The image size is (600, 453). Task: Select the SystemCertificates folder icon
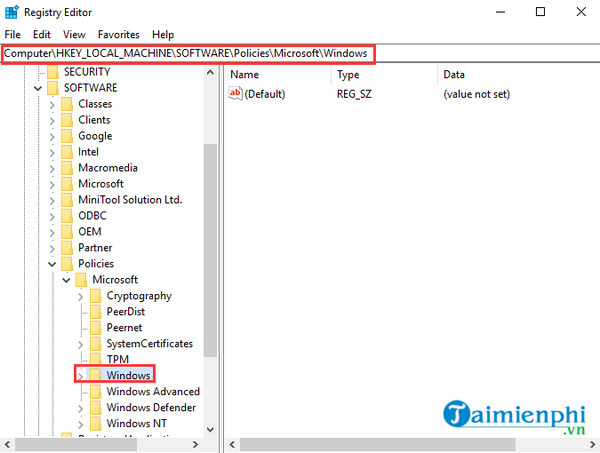[95, 344]
